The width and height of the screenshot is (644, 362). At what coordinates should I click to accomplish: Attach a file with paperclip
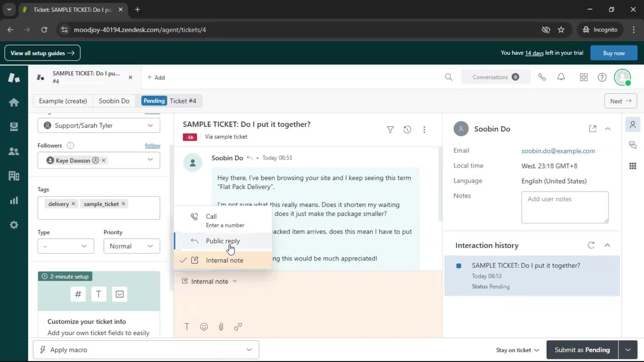[x=221, y=327]
